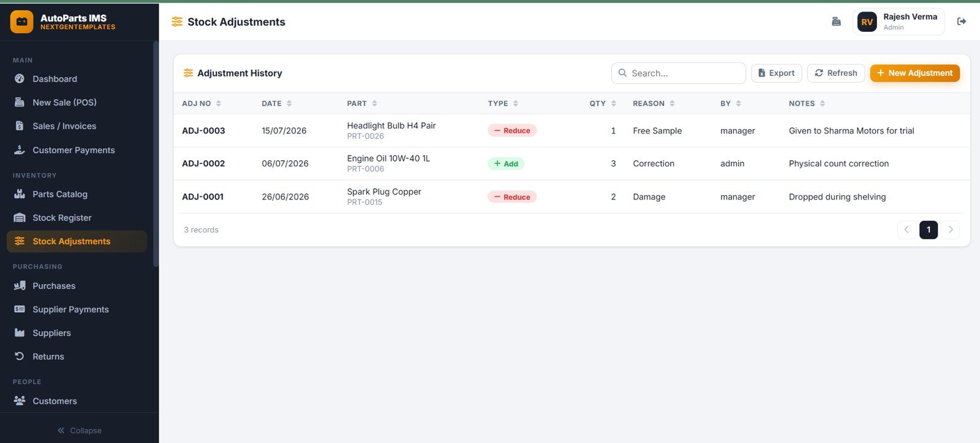980x443 pixels.
Task: Click the Returns undo arrow icon
Action: [x=20, y=357]
